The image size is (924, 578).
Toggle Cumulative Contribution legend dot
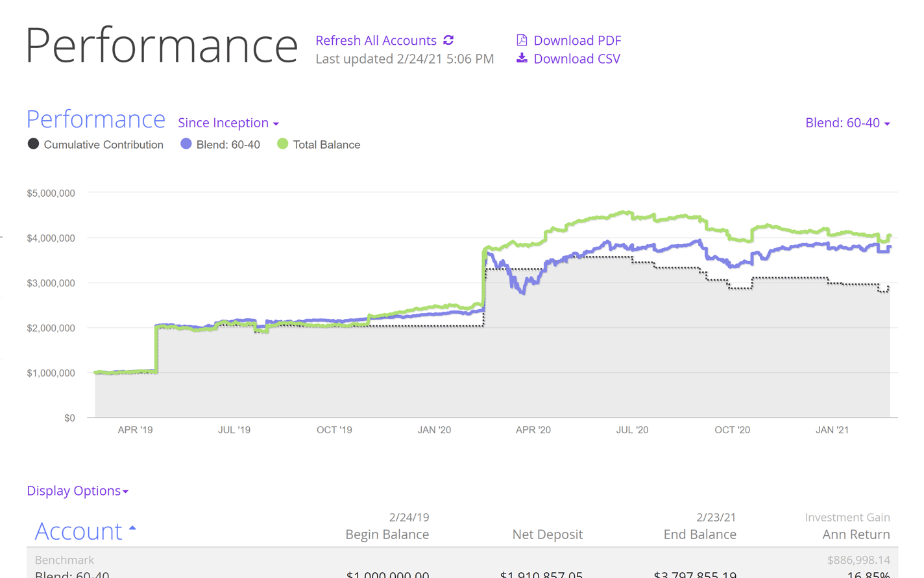[33, 144]
